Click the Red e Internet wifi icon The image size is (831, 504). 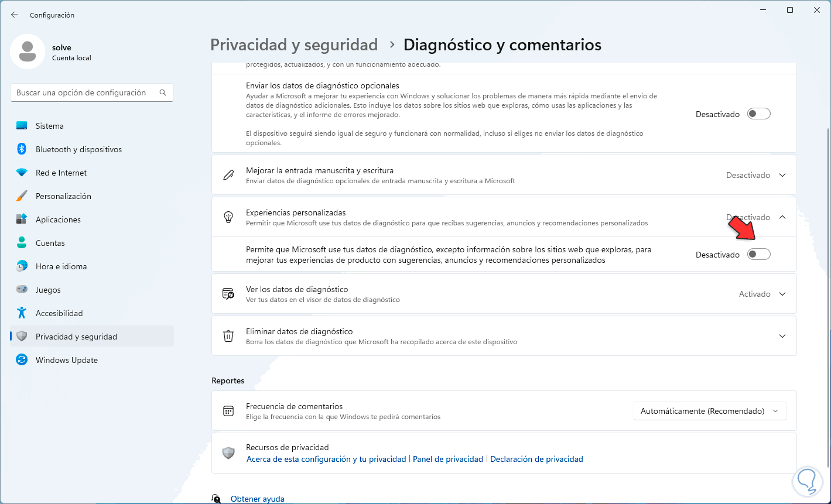click(22, 173)
